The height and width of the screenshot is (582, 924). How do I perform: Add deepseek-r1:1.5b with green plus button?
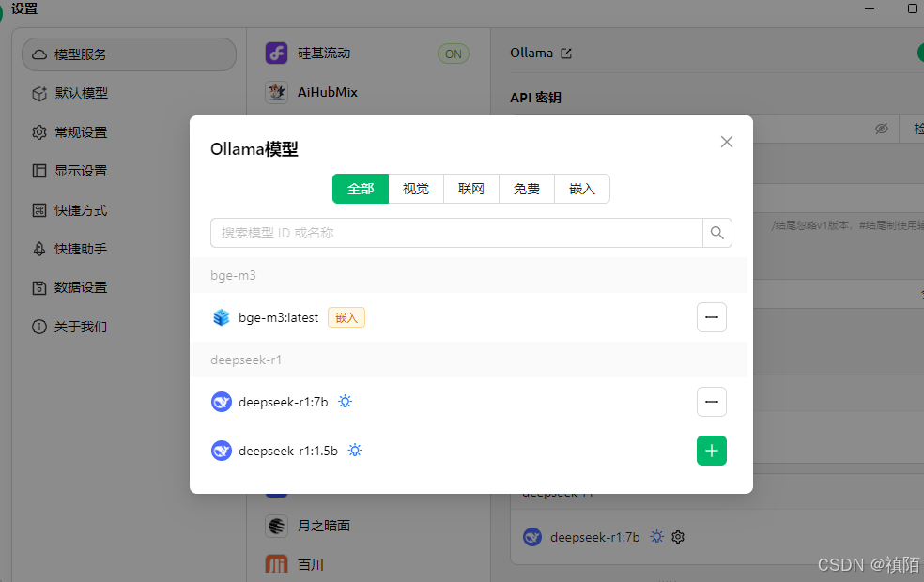click(x=712, y=451)
